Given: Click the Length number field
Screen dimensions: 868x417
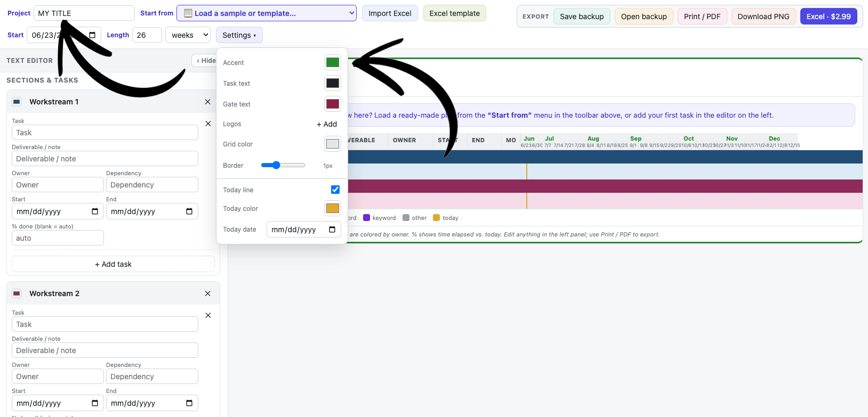Looking at the screenshot, I should coord(147,35).
